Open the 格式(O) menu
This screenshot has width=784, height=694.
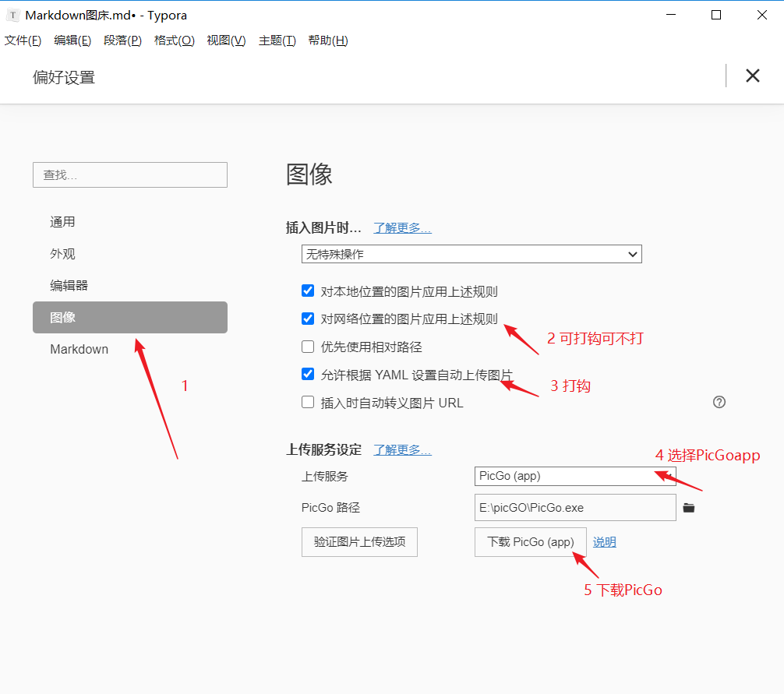[x=174, y=41]
